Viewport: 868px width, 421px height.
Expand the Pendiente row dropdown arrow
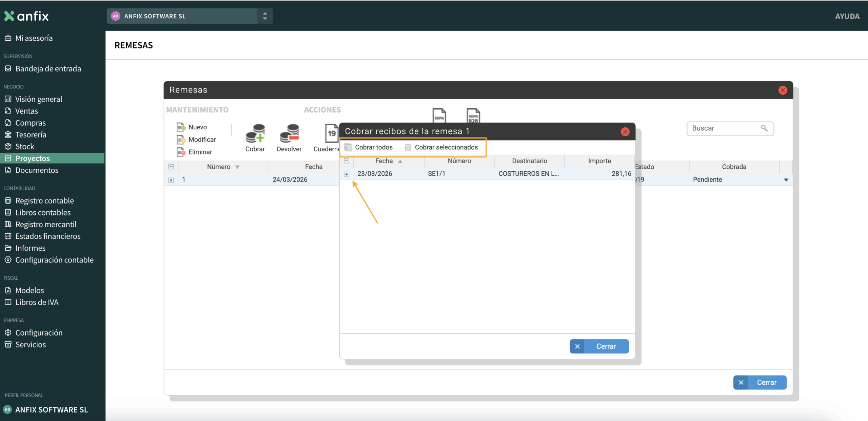pos(786,180)
